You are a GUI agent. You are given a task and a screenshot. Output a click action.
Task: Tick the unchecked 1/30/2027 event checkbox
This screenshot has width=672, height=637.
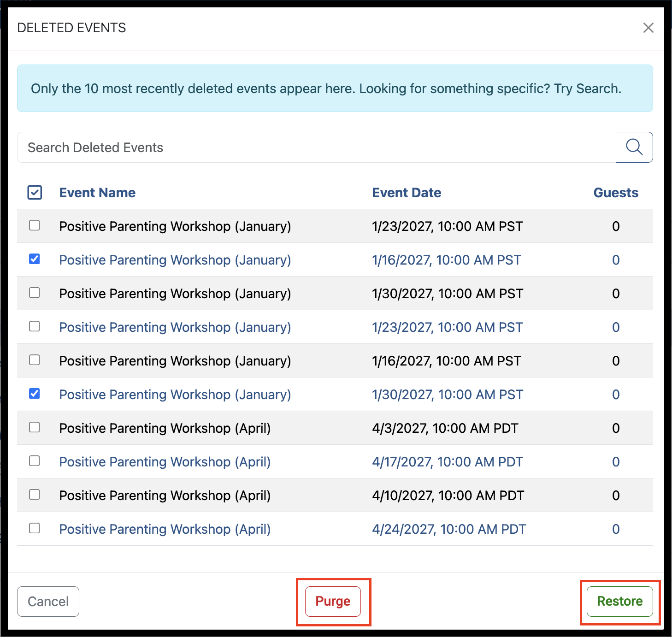click(x=35, y=293)
